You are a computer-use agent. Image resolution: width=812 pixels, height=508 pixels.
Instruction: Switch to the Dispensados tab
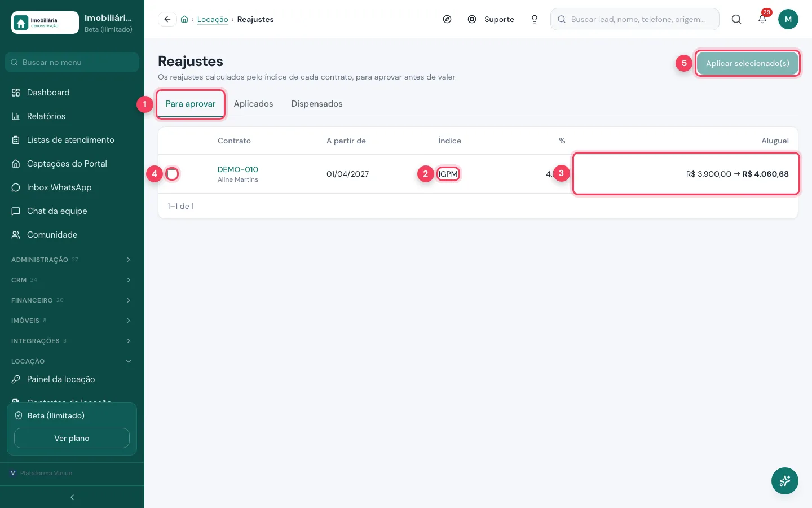pyautogui.click(x=317, y=104)
